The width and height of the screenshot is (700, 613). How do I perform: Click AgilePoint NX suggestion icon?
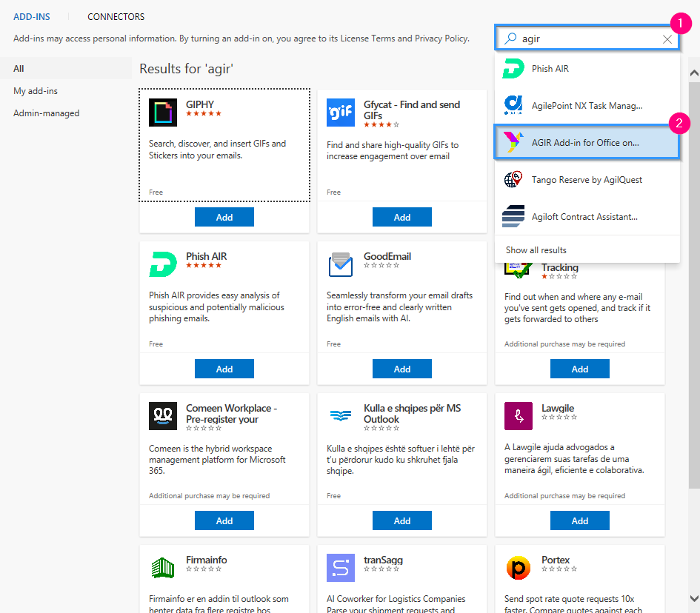pyautogui.click(x=513, y=105)
